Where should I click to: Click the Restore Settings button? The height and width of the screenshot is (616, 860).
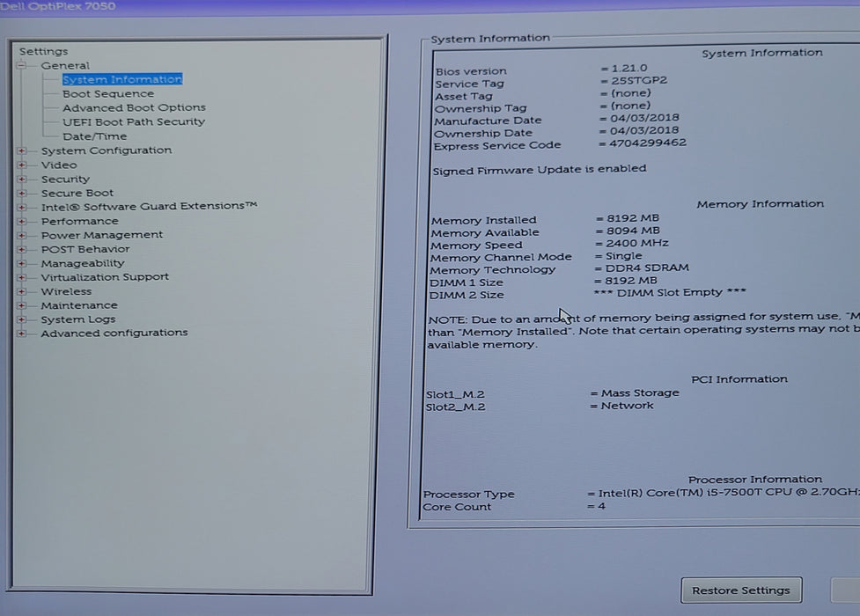click(741, 590)
